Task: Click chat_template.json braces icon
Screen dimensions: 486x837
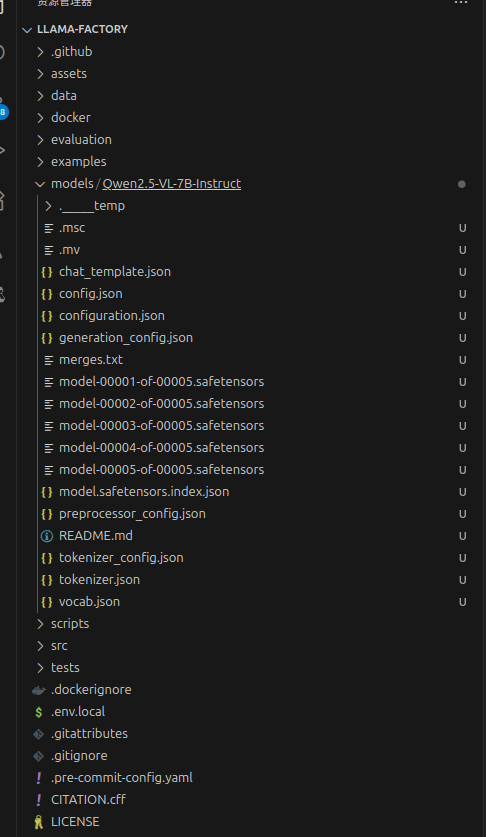Action: coord(47,272)
